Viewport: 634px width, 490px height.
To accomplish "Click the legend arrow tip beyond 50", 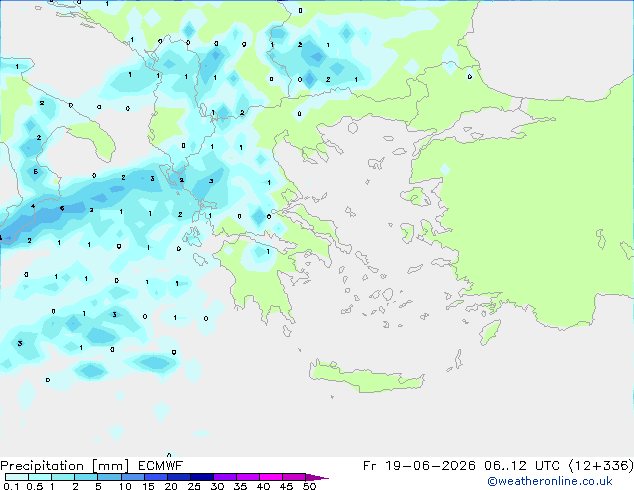I will coord(317,477).
